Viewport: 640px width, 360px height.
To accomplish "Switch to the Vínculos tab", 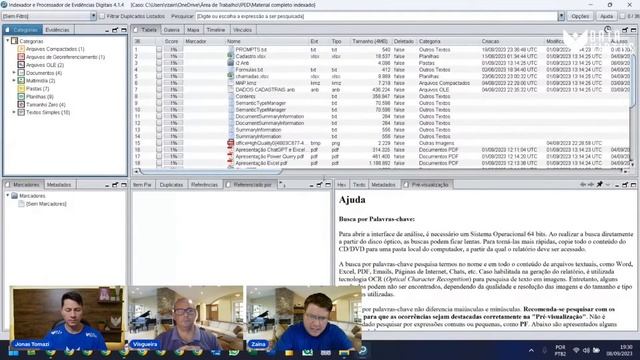I will pos(242,30).
